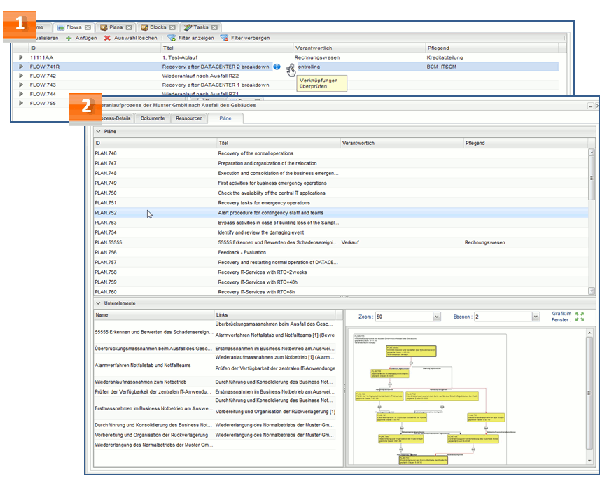Image resolution: width=600 pixels, height=486 pixels.
Task: Select the 'Wiederanlauf nach Ausfall RZ2' row
Action: 286,76
